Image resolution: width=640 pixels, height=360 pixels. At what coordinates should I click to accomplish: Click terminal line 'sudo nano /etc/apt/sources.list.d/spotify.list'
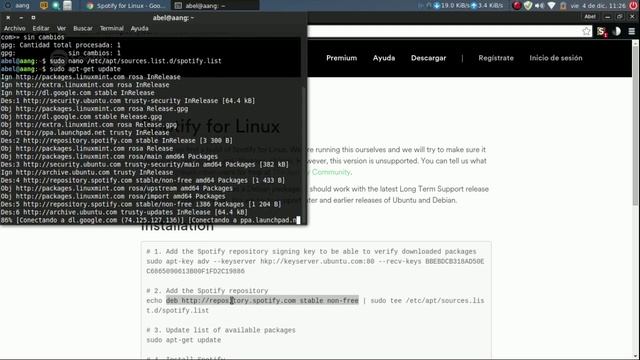coord(136,61)
